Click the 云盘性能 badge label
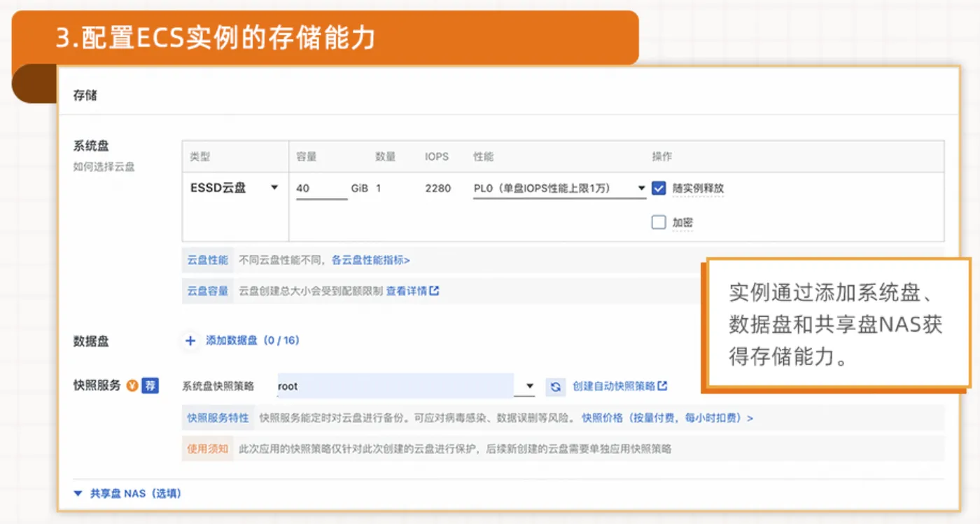Image resolution: width=980 pixels, height=524 pixels. 208,259
